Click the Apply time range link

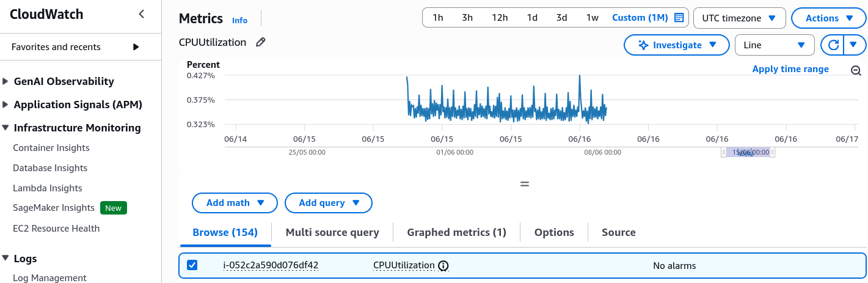pos(790,69)
